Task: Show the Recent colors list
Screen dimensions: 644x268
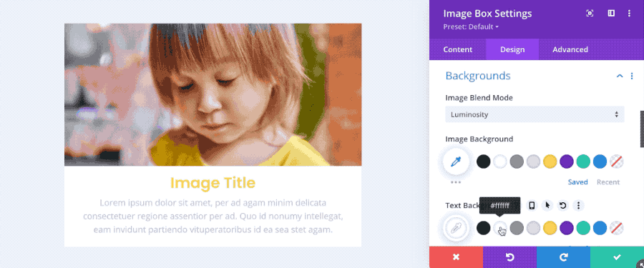Action: point(608,182)
